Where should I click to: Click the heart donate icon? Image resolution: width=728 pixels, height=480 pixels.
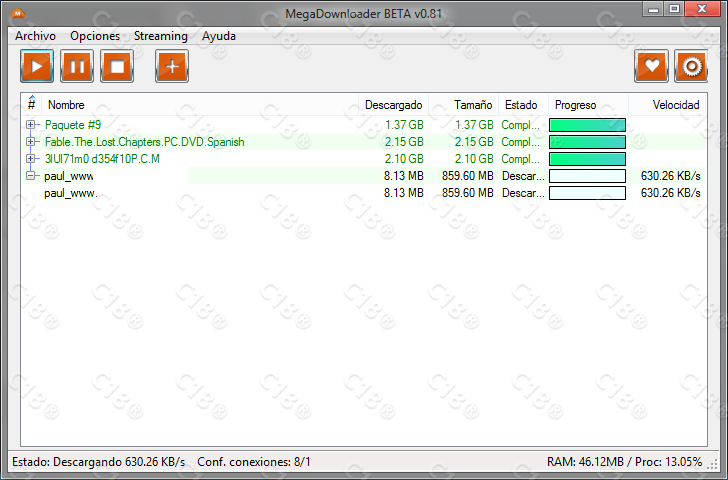click(x=651, y=67)
